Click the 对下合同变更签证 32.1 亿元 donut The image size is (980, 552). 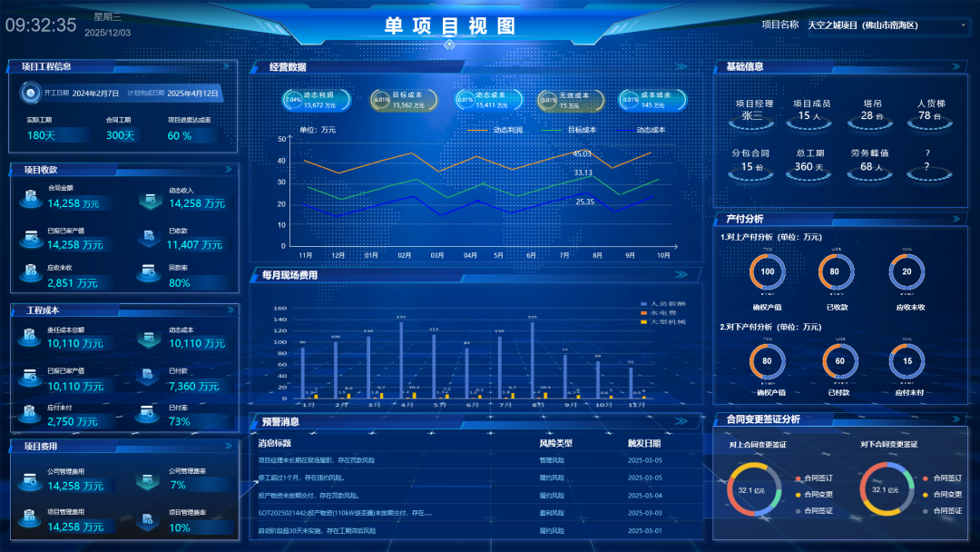(x=887, y=489)
